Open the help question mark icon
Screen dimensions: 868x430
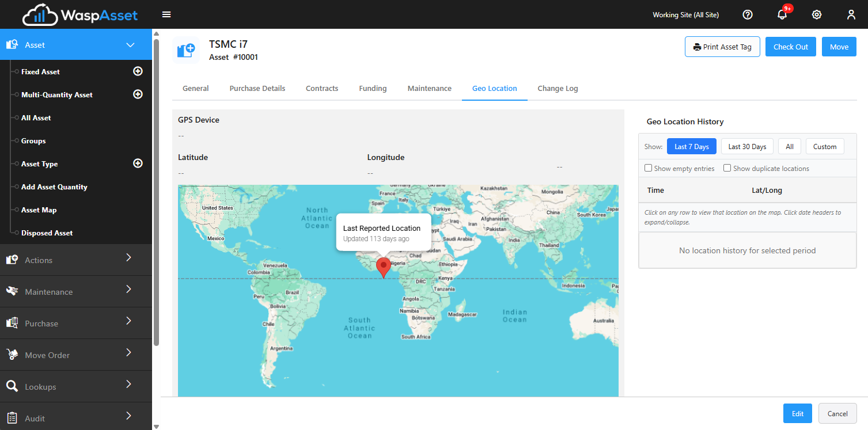[x=748, y=15]
